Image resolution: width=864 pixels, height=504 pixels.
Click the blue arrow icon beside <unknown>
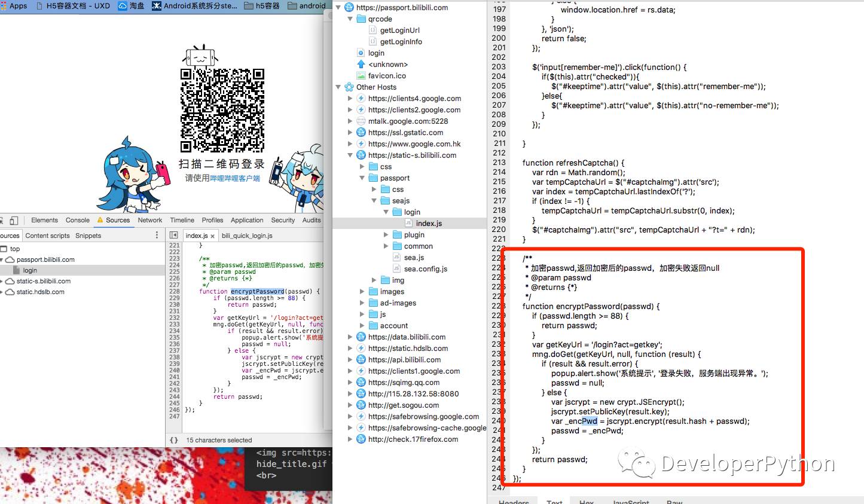point(361,65)
